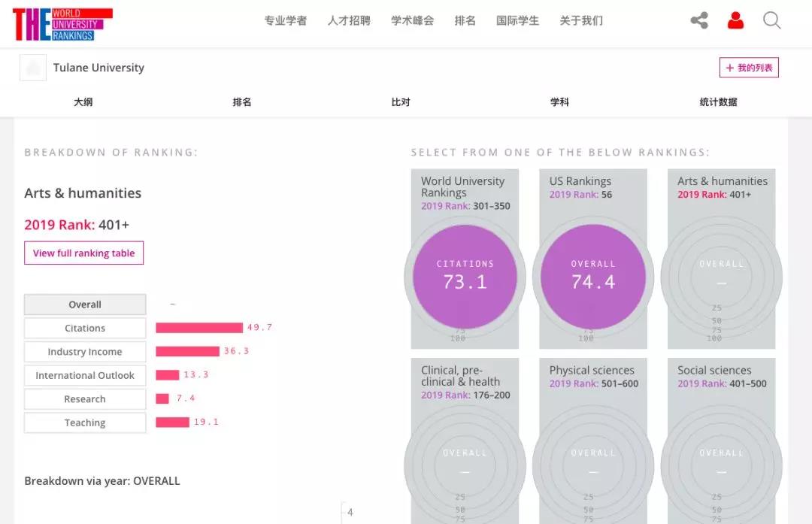
Task: Click the Tulane University logo thumbnail
Action: click(x=33, y=68)
